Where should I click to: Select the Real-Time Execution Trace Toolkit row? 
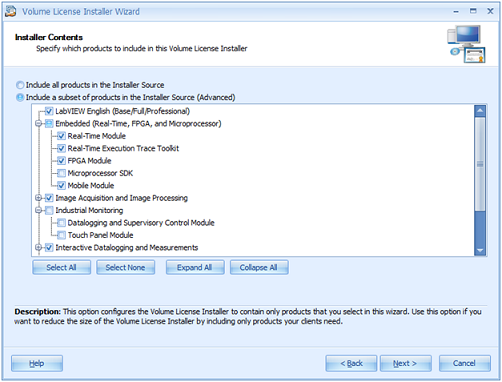click(123, 148)
